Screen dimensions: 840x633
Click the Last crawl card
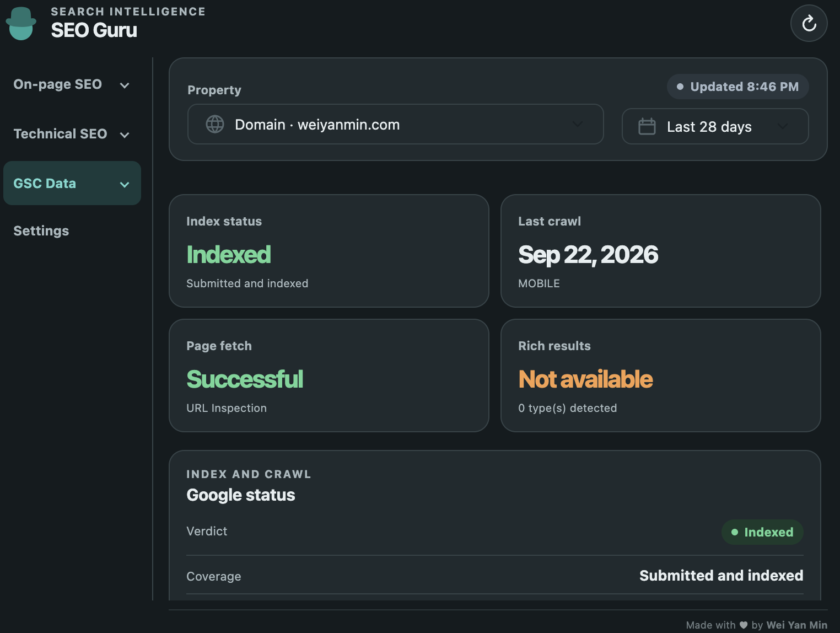pos(661,251)
